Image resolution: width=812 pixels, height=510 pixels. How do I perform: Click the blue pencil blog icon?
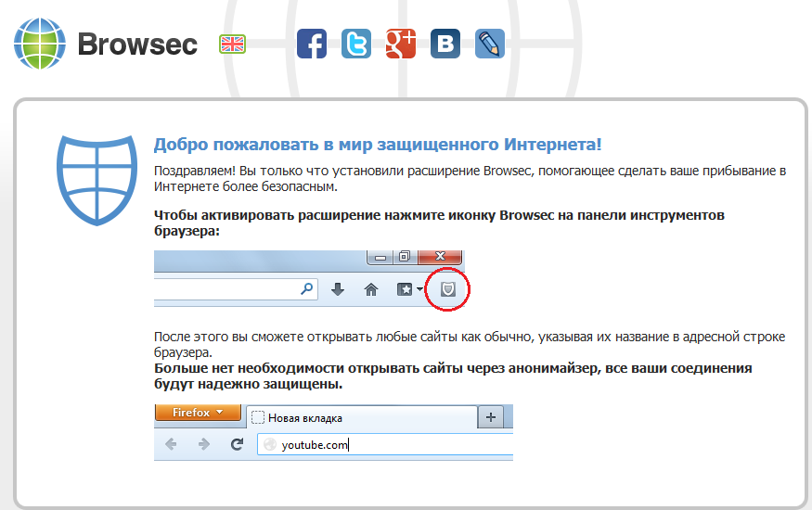[490, 44]
